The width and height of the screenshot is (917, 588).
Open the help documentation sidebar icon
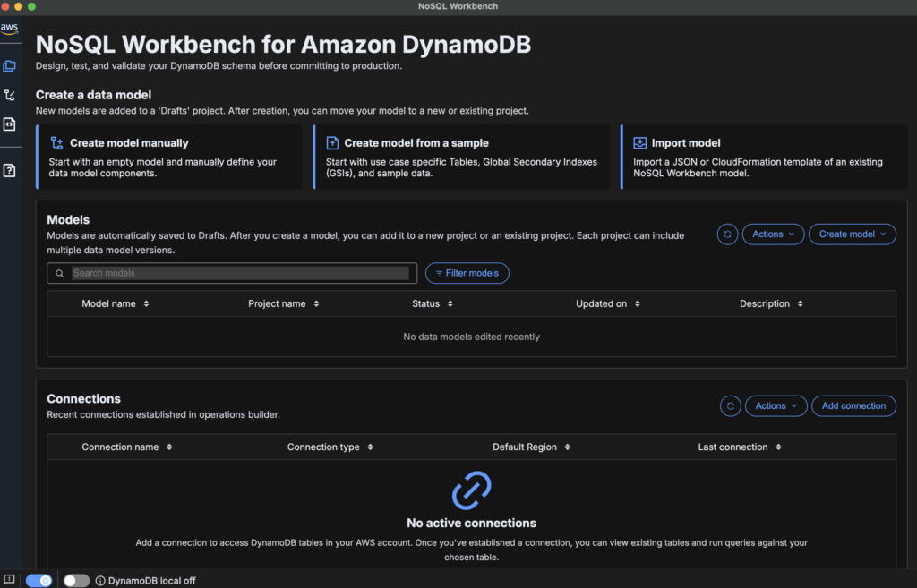click(x=10, y=170)
